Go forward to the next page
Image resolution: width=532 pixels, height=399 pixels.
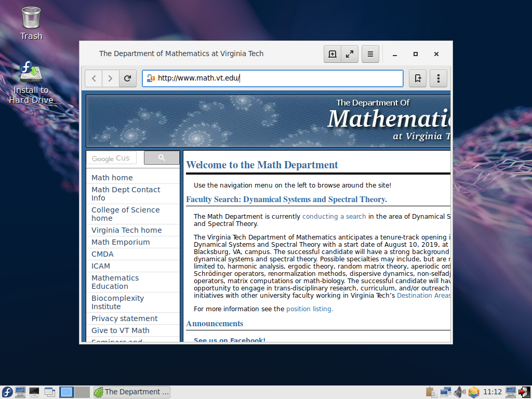click(110, 78)
